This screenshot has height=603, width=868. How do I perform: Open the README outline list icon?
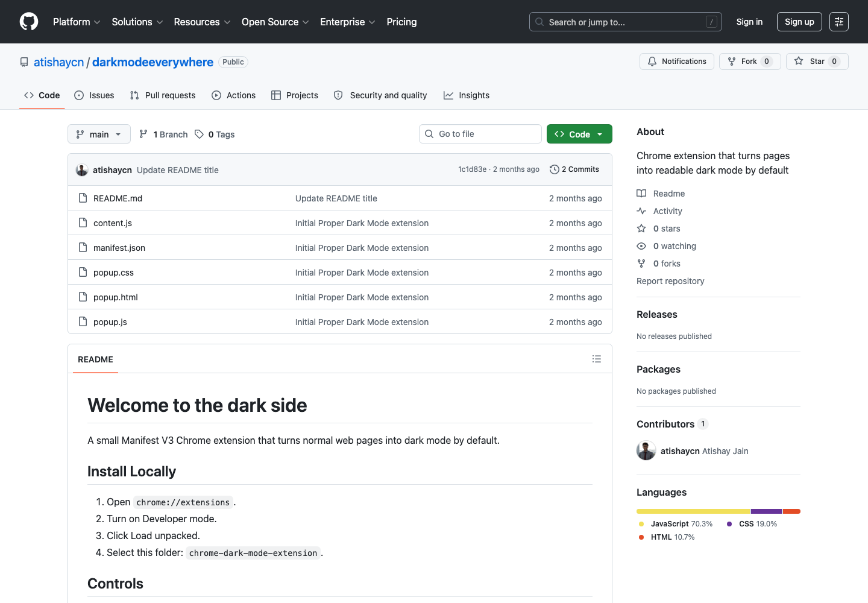(x=597, y=359)
